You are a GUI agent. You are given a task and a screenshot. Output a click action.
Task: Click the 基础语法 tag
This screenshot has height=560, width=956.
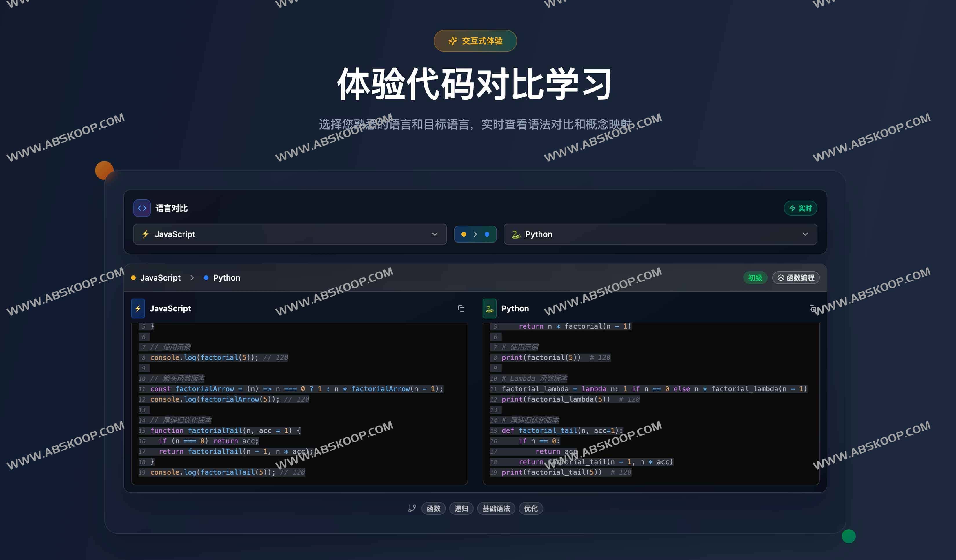(496, 508)
